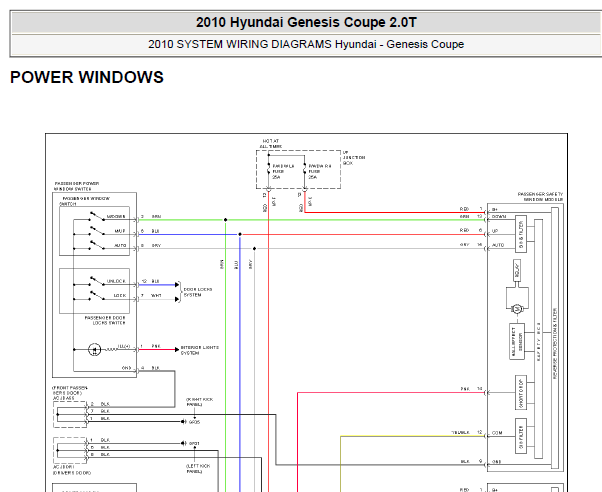Click the 'AUTO' label in passenger window switch
Viewport: 602px width, 492px height.
[x=120, y=245]
